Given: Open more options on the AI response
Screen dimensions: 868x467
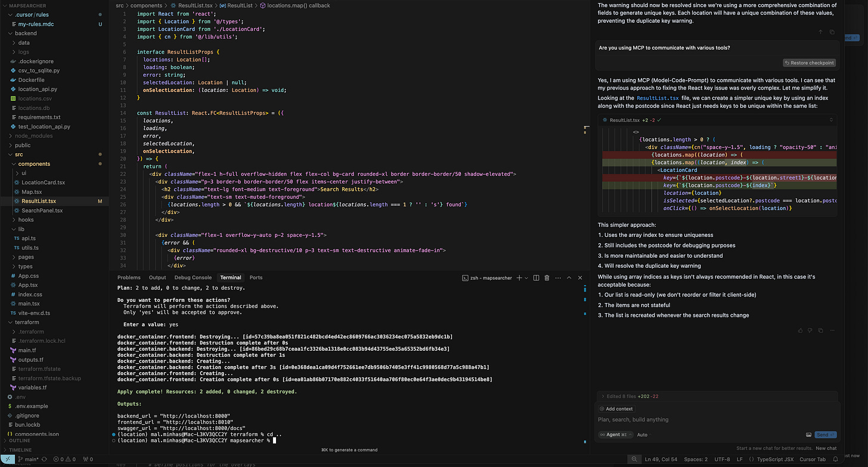Looking at the screenshot, I should (832, 330).
